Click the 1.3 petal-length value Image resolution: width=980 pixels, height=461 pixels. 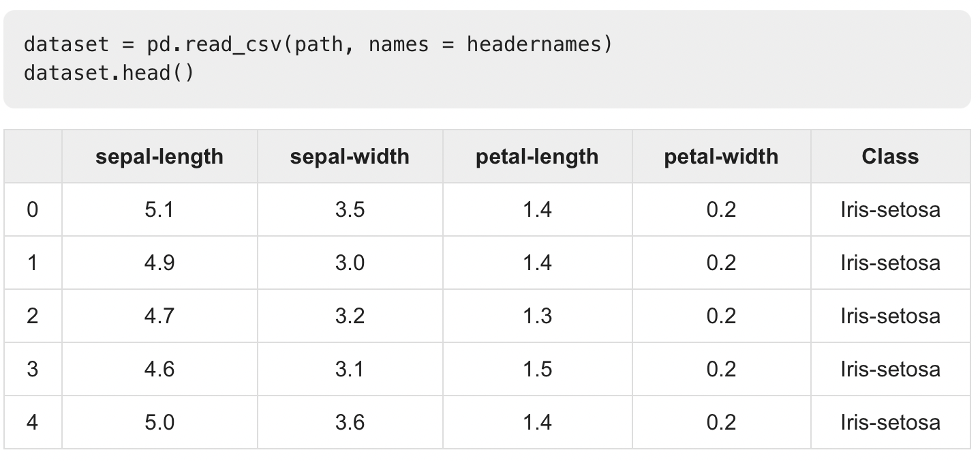pyautogui.click(x=537, y=316)
